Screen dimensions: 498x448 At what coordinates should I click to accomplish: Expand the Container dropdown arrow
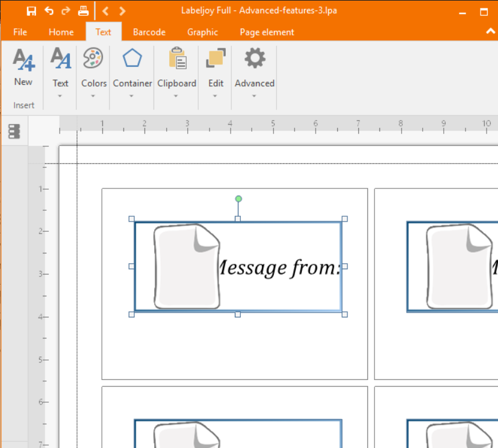[131, 96]
